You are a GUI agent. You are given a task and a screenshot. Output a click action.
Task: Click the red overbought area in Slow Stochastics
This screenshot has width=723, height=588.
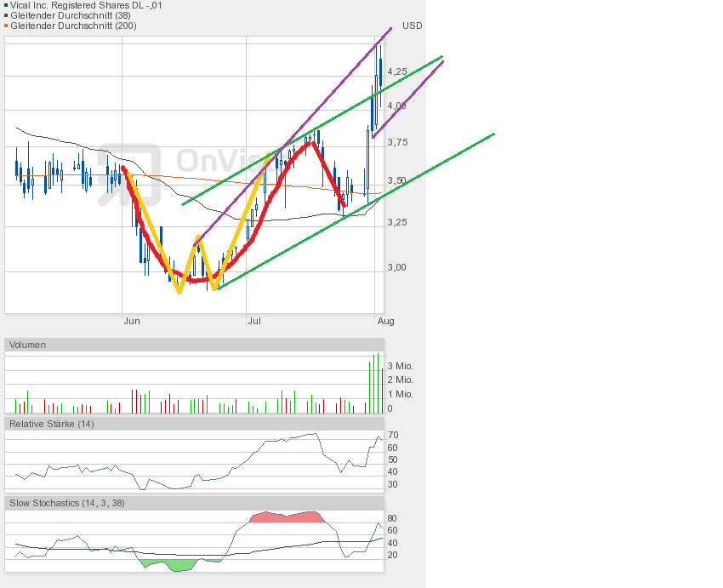[x=288, y=518]
